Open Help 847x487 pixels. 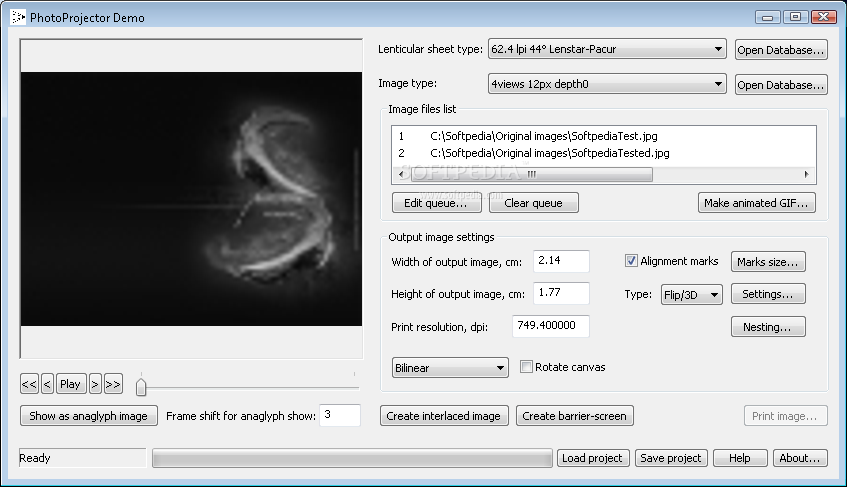(x=740, y=458)
